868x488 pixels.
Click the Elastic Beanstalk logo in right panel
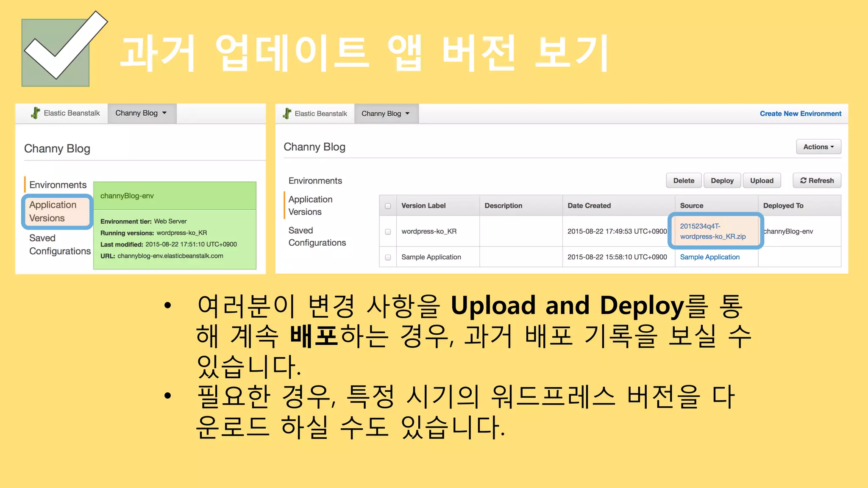(x=287, y=114)
